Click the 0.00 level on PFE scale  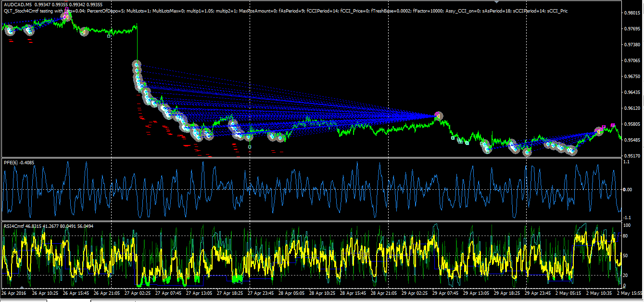coord(627,190)
